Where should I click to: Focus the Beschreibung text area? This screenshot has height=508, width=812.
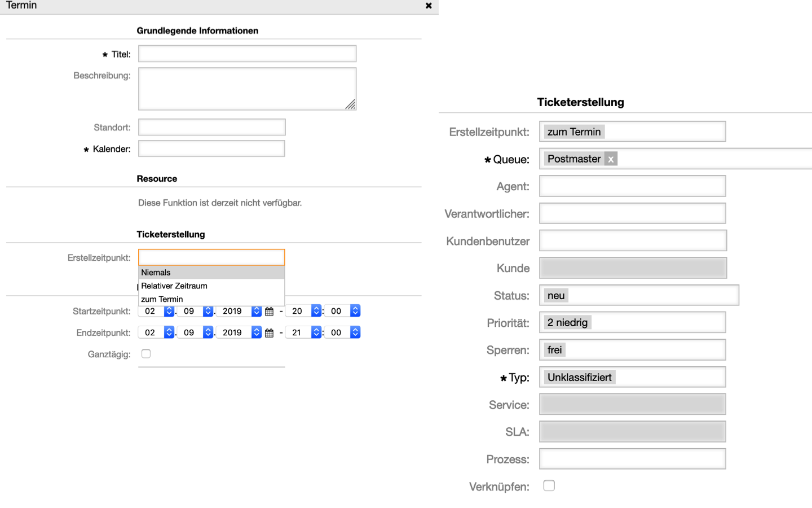pos(247,89)
